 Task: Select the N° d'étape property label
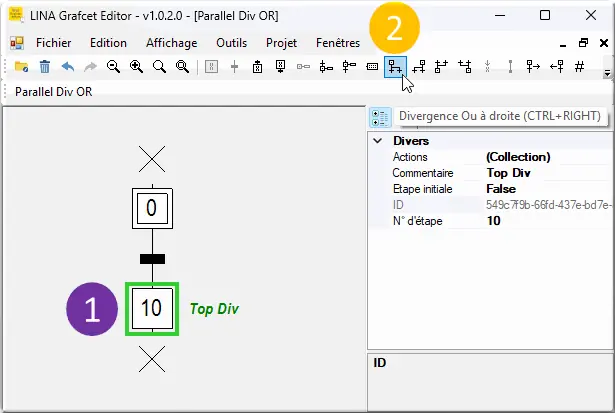[x=418, y=221]
